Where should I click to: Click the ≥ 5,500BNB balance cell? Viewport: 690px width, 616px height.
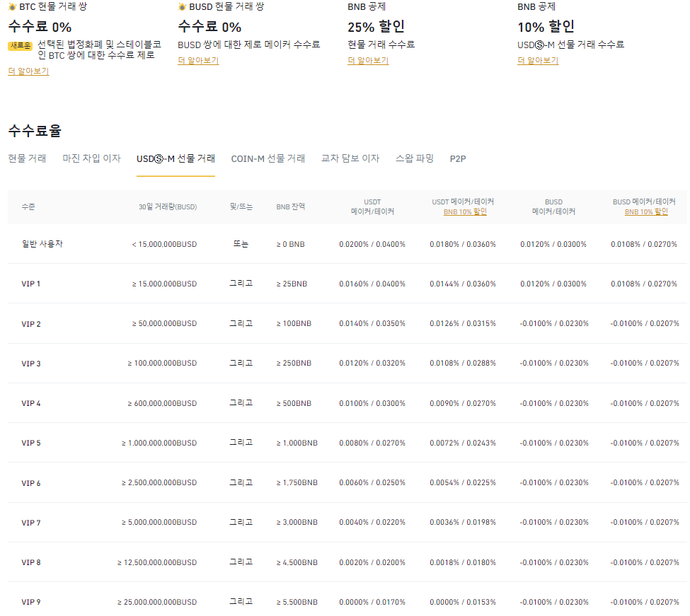click(x=297, y=603)
